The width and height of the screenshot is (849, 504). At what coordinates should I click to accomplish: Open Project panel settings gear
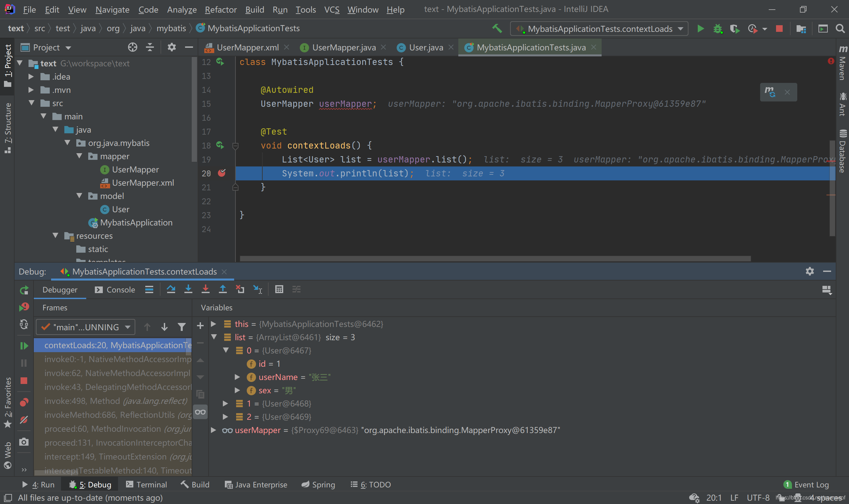[x=171, y=47]
